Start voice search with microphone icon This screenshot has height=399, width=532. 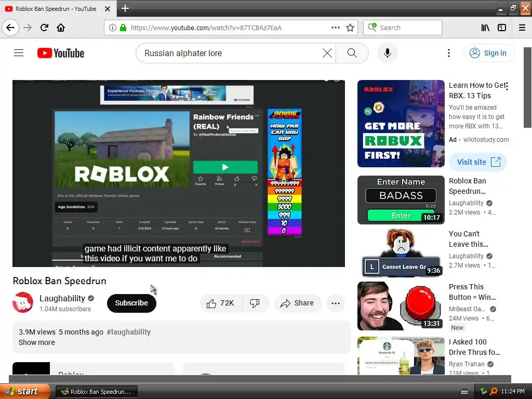coord(387,53)
